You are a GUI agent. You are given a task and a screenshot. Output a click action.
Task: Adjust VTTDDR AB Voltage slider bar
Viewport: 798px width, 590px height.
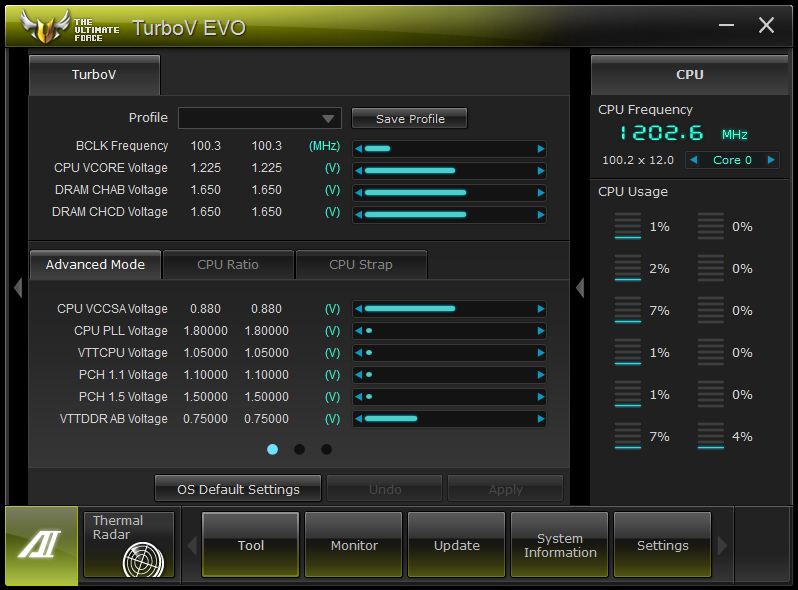(x=449, y=418)
